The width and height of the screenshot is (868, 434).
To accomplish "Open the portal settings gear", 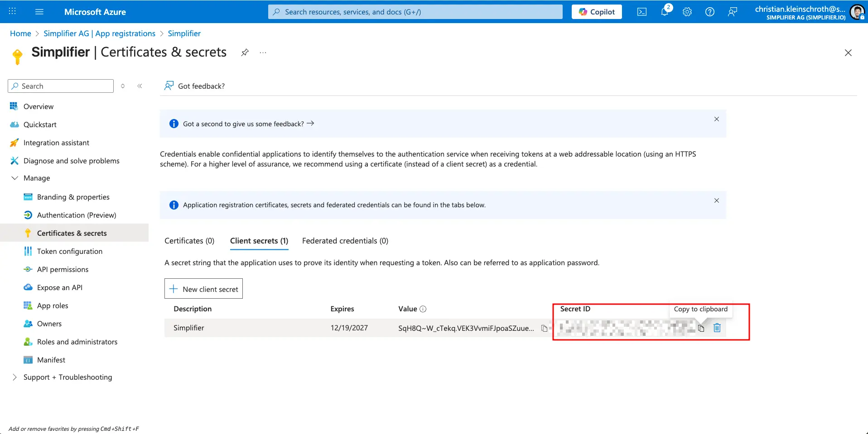I will [687, 12].
